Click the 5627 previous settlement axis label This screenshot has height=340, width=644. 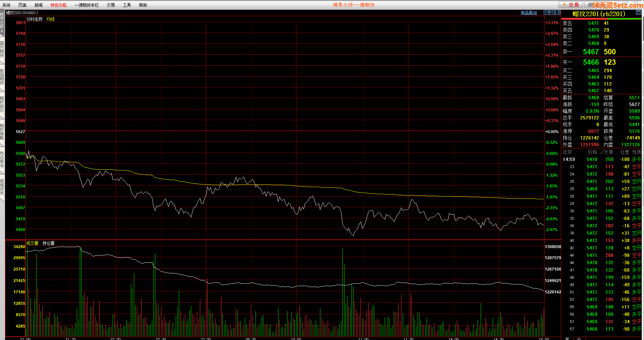pos(20,131)
